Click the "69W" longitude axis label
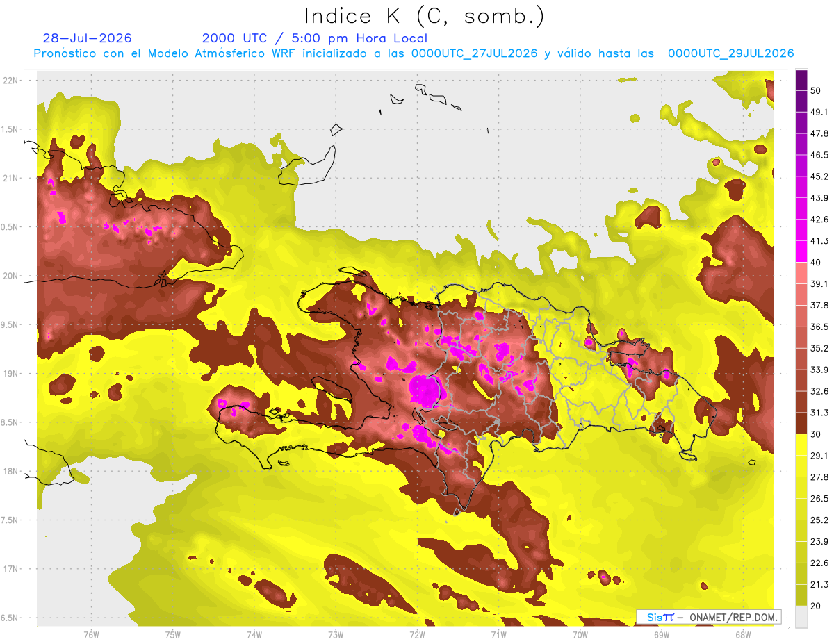This screenshot has height=644, width=834. point(662,634)
